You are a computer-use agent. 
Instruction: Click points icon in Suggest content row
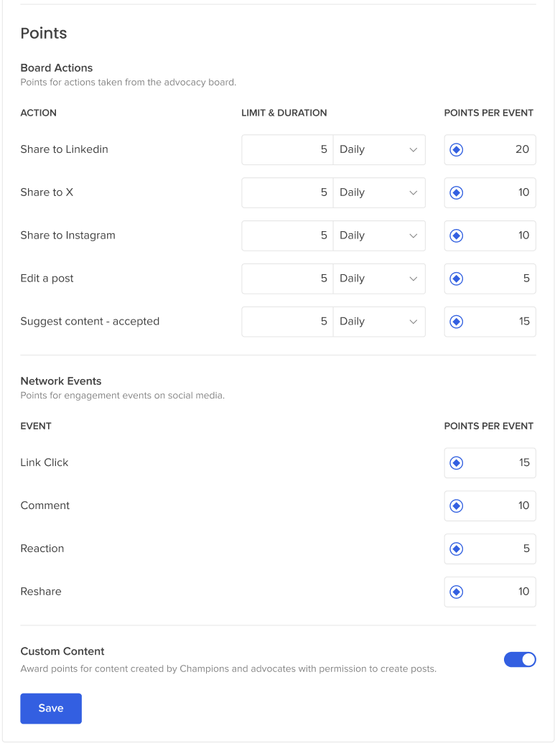[x=456, y=322]
